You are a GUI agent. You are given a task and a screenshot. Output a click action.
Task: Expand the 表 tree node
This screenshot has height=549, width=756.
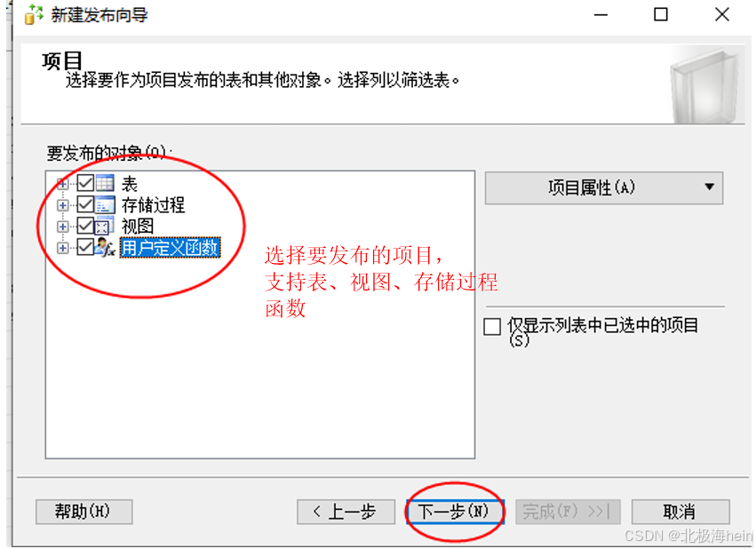coord(62,184)
